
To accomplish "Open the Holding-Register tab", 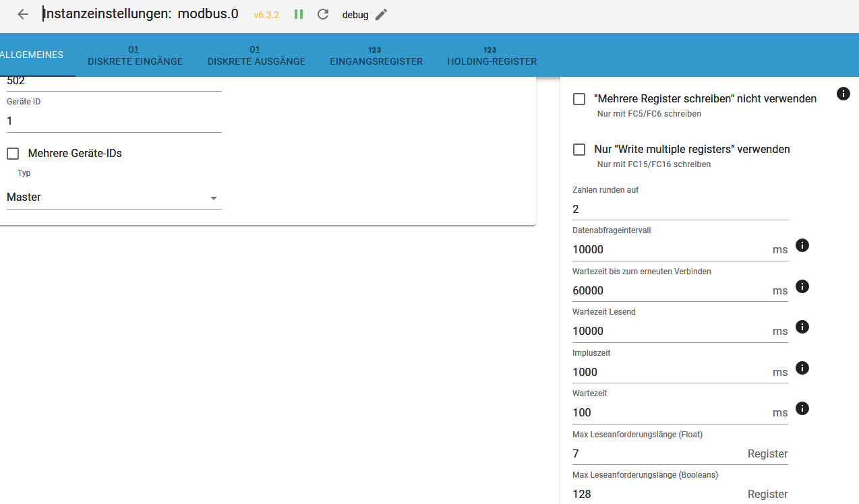I will click(492, 55).
